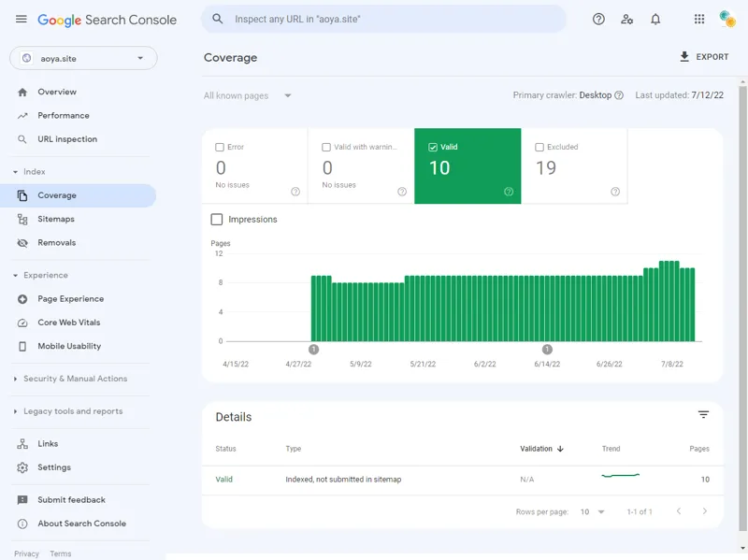Open the Help question mark icon
The height and width of the screenshot is (560, 748).
click(598, 19)
